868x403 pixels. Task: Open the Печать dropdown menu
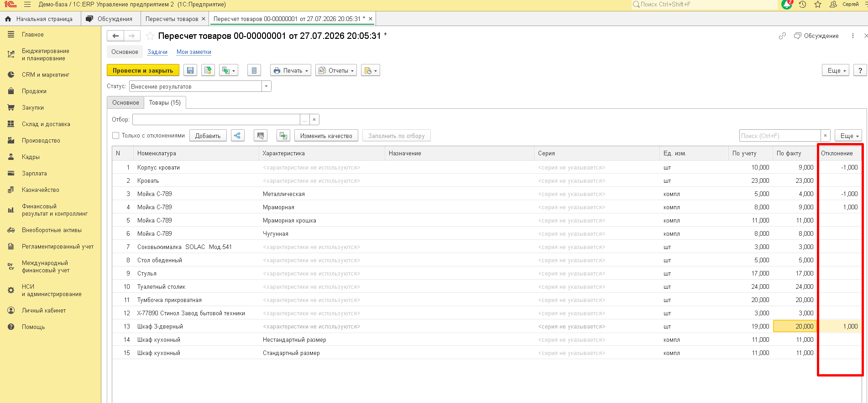291,70
